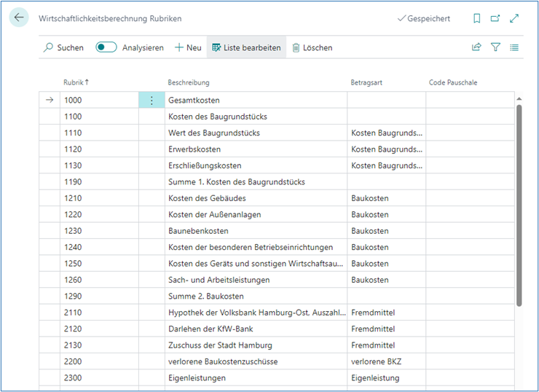Viewport: 539px width, 392px height.
Task: Open the filter pane icon
Action: point(495,47)
